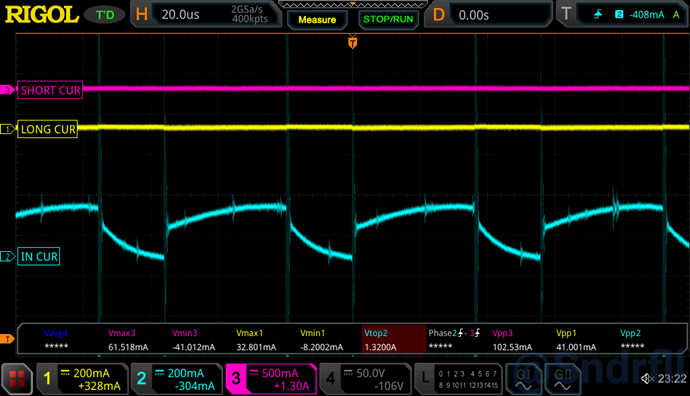Click the orange trigger level marker on left edge
690x396 pixels.
(x=7, y=339)
